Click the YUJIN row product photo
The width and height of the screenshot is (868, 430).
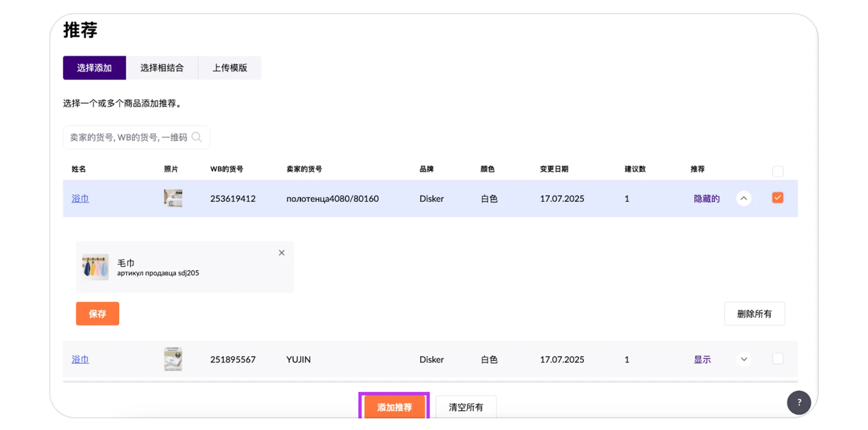pyautogui.click(x=173, y=359)
